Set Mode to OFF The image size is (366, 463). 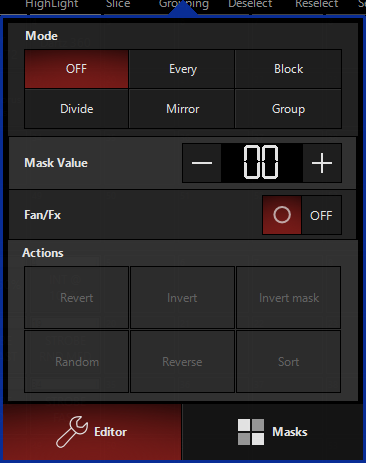[x=76, y=69]
